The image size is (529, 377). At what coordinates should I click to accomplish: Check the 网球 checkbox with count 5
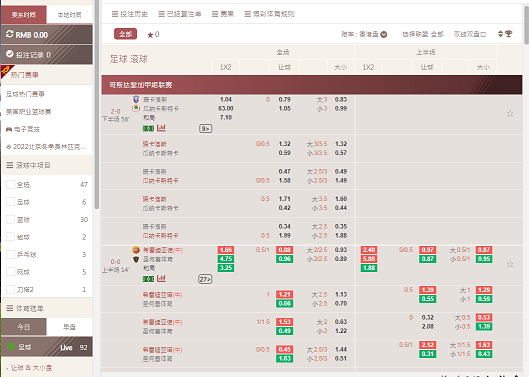(10, 272)
